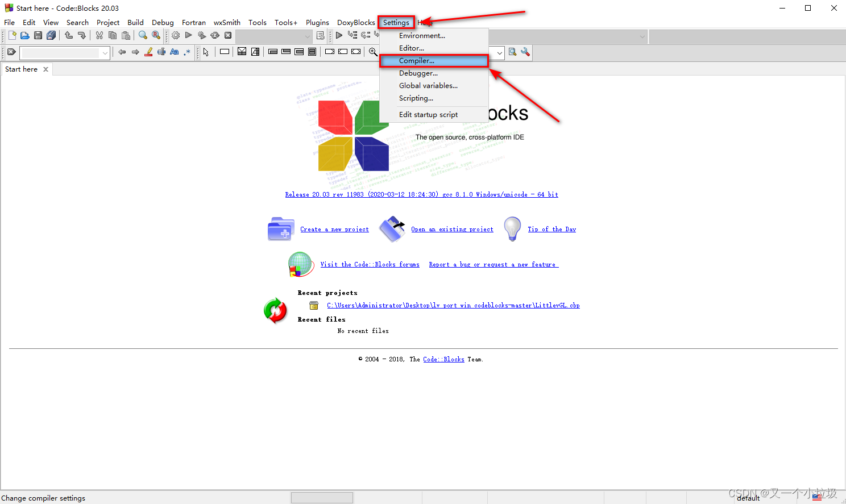Open the wxSmith menu
Image resolution: width=846 pixels, height=504 pixels.
(227, 23)
